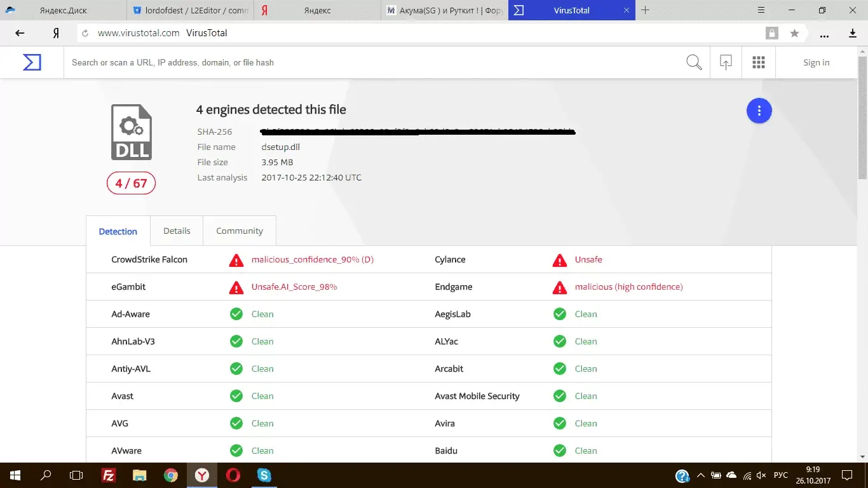Click the CrowdStrike Falcon warning icon
868x488 pixels.
[236, 260]
